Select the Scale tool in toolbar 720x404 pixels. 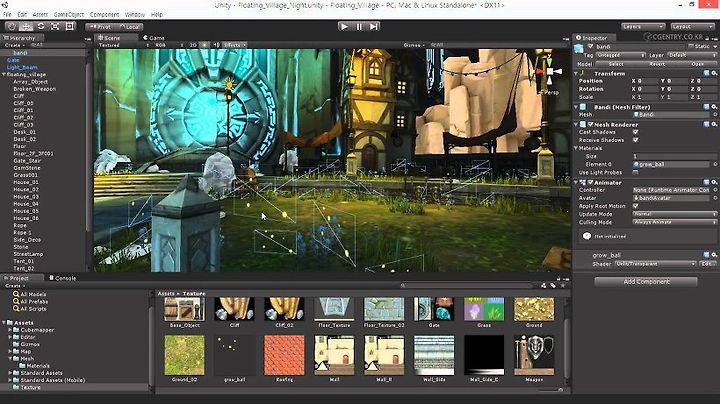[55, 27]
